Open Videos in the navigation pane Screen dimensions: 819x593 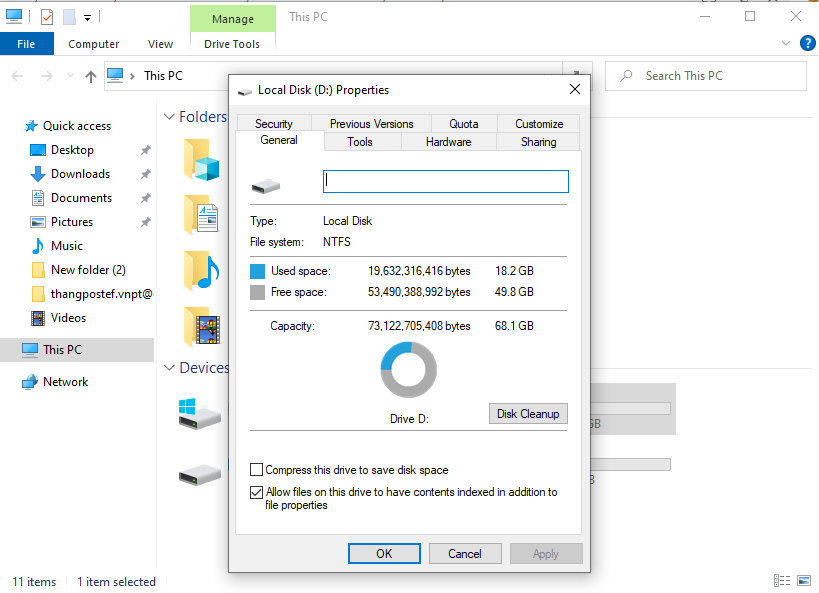[68, 318]
